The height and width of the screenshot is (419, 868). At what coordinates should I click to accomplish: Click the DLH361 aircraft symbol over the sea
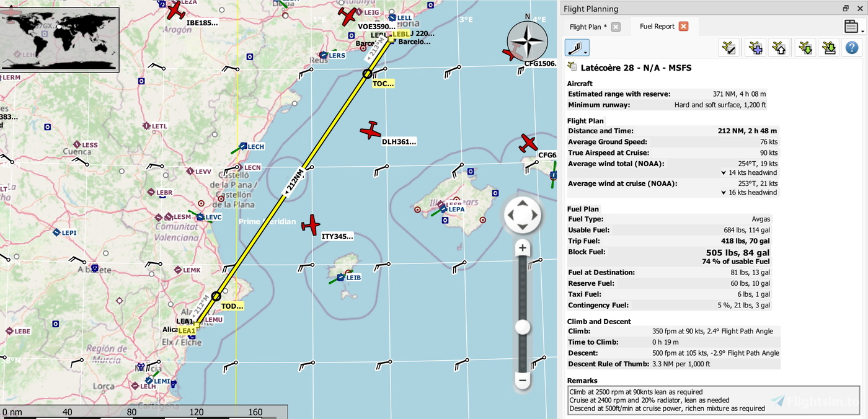coord(370,131)
